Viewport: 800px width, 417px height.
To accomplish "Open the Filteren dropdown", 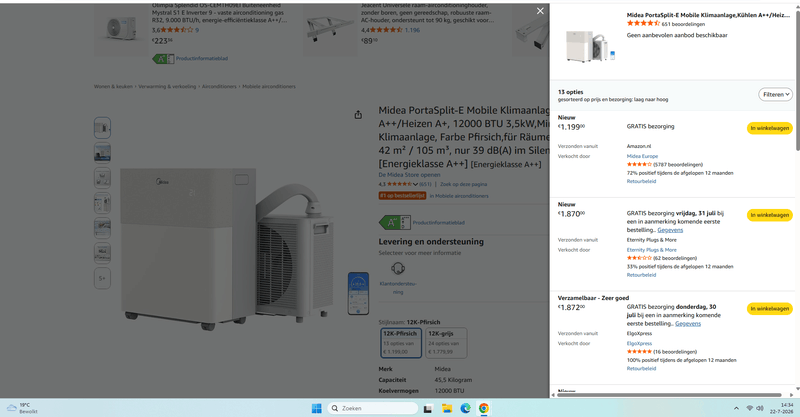I will 776,94.
